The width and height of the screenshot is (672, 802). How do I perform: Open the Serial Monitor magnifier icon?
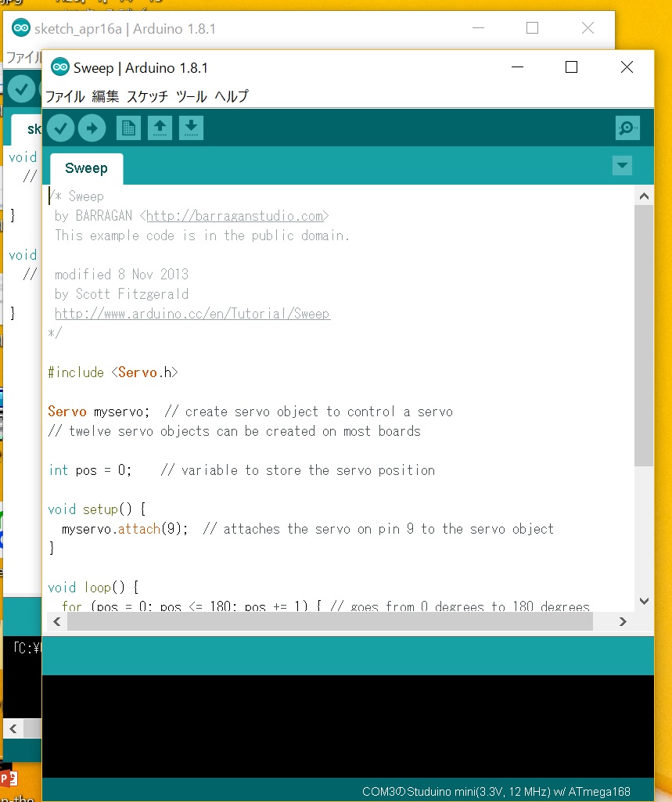[x=627, y=128]
